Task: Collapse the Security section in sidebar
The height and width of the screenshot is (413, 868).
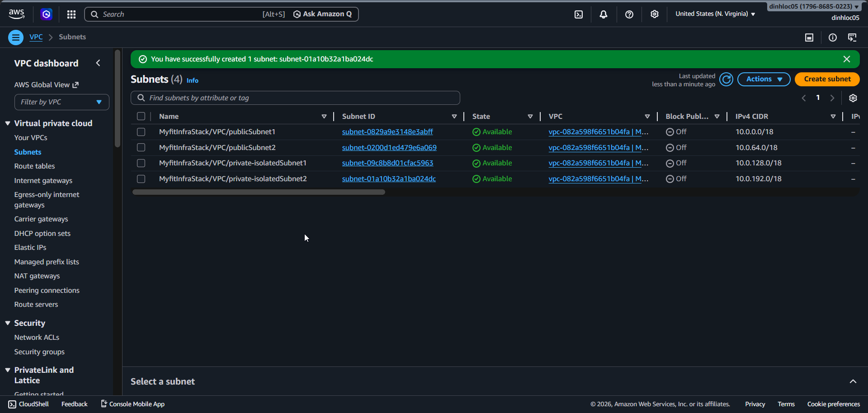Action: 8,323
